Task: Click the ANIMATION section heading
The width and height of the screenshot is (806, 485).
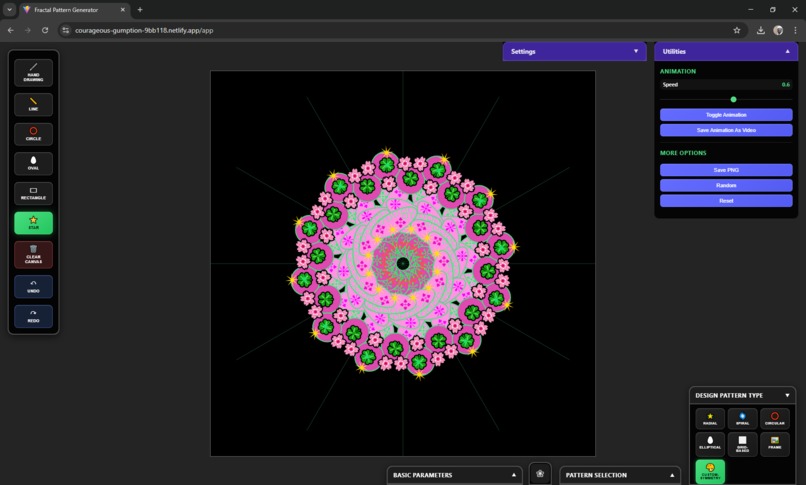Action: point(677,71)
